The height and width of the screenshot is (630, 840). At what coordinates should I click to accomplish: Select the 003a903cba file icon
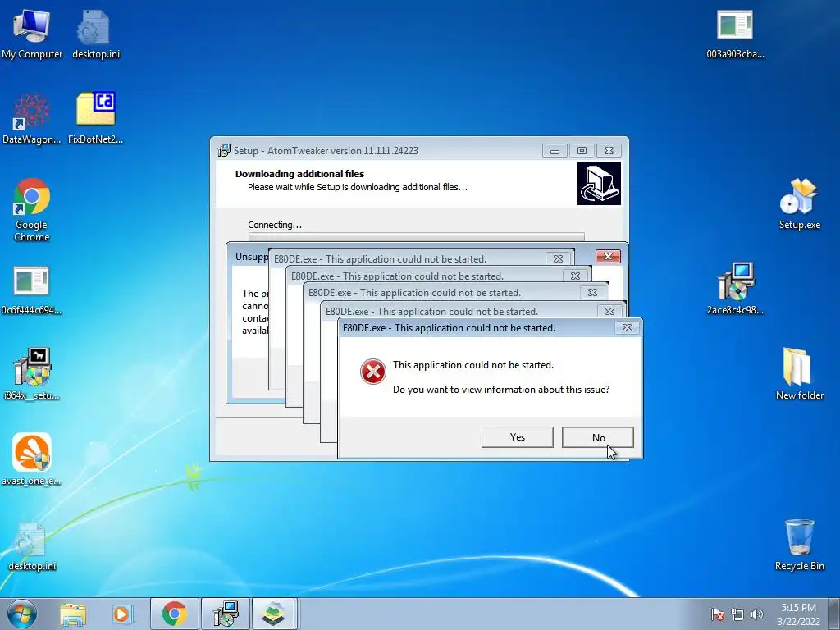click(x=735, y=33)
